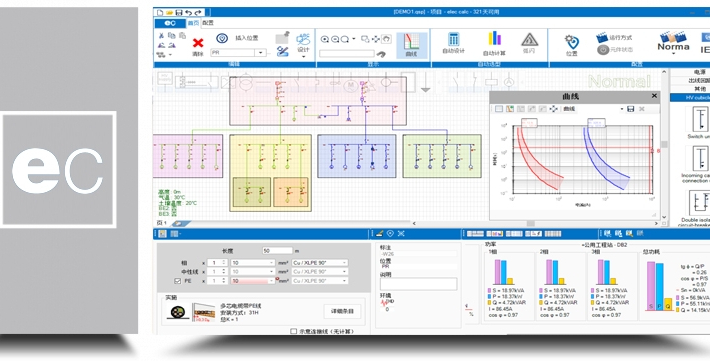Switch to the 配置 ribbon tab
710x361 pixels.
[x=208, y=23]
